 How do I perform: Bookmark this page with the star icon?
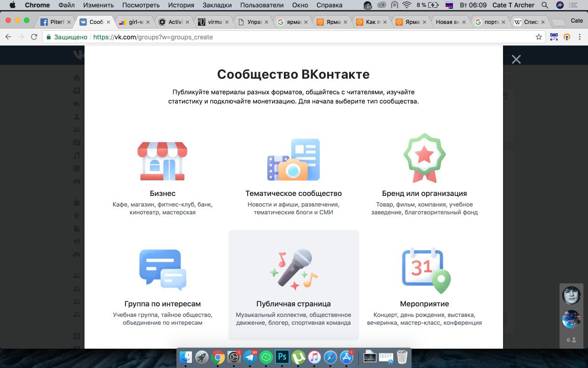(x=539, y=37)
